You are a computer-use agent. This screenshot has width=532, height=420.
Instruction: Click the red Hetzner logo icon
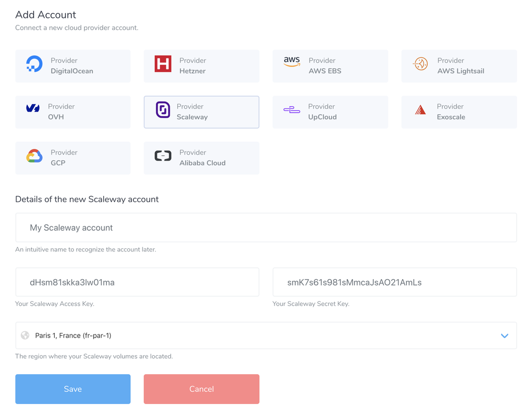[163, 64]
